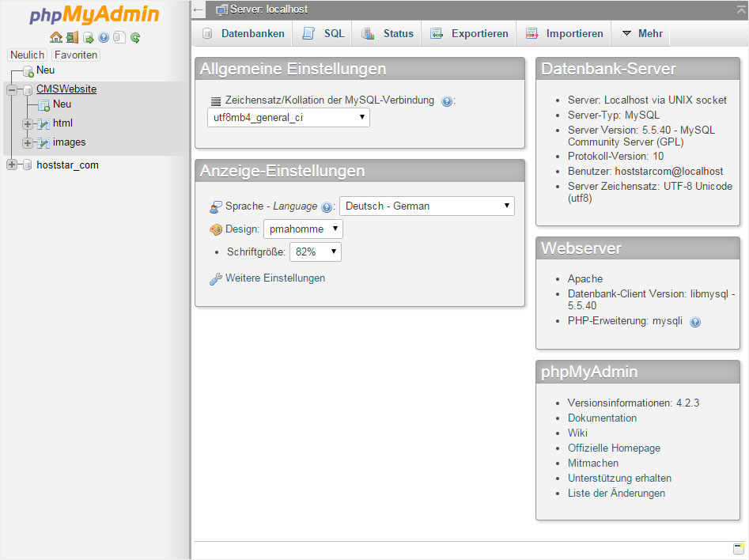Click the html table structure icon

point(43,123)
